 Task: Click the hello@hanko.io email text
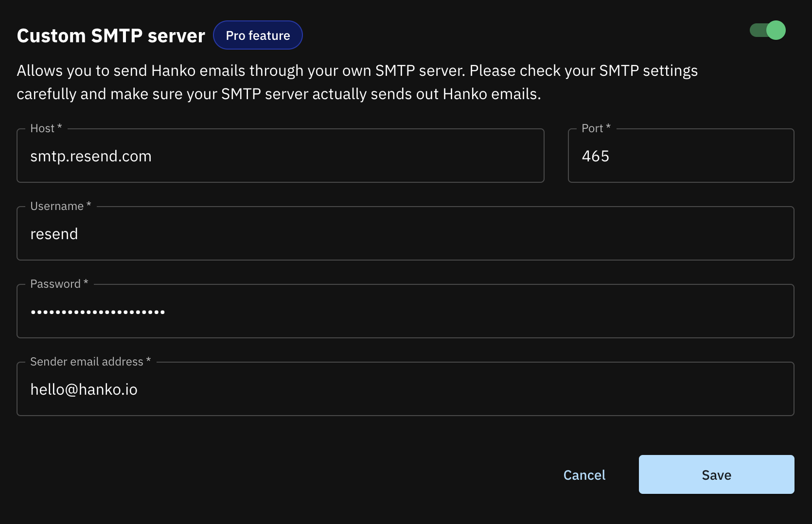pyautogui.click(x=84, y=389)
